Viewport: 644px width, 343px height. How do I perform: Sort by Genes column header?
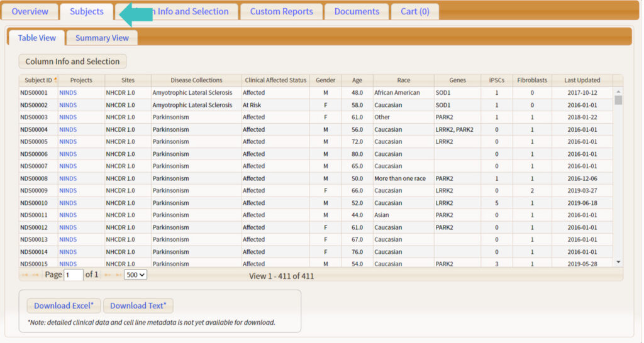click(x=458, y=80)
